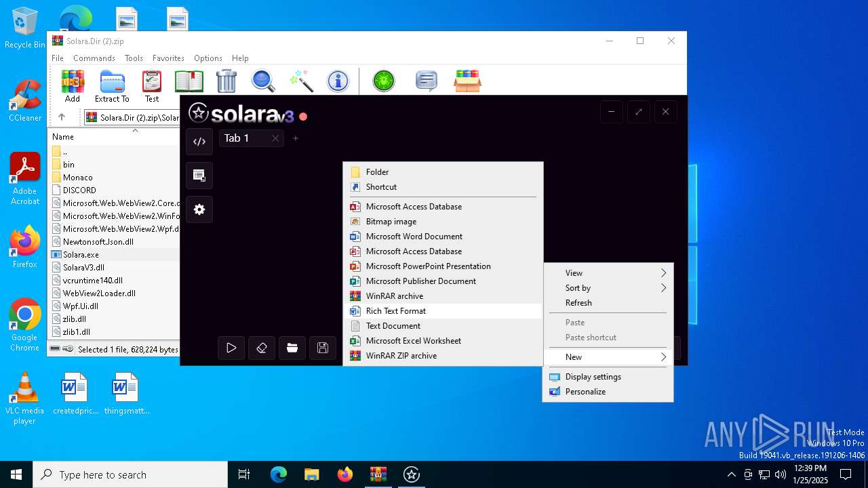Create new Text Document

pos(443,326)
